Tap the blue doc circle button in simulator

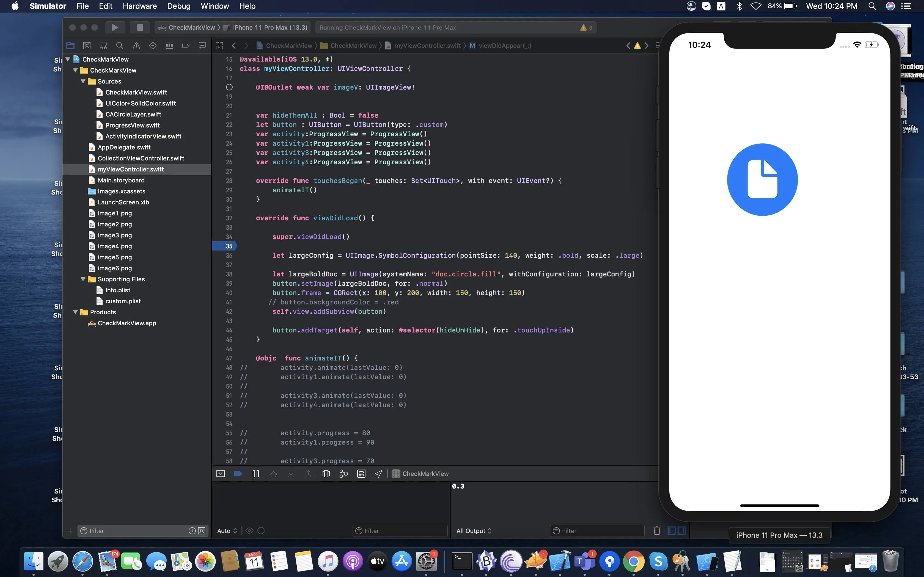click(762, 180)
